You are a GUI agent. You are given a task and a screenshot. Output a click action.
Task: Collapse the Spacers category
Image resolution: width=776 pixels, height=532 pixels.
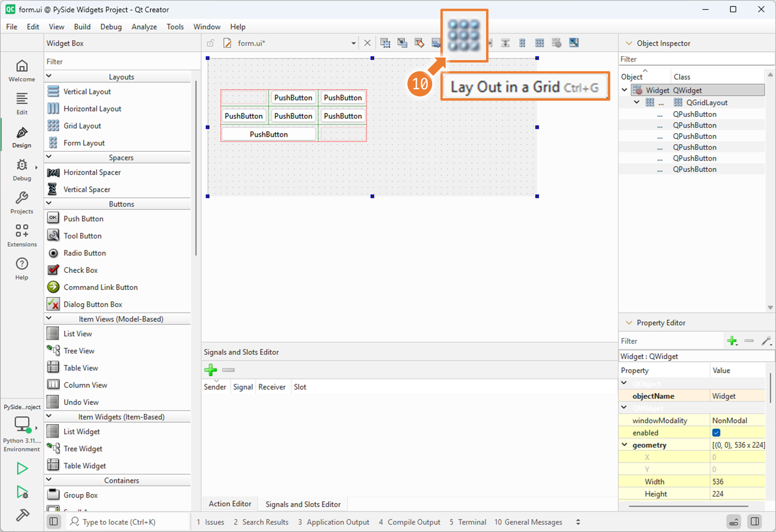click(x=49, y=157)
